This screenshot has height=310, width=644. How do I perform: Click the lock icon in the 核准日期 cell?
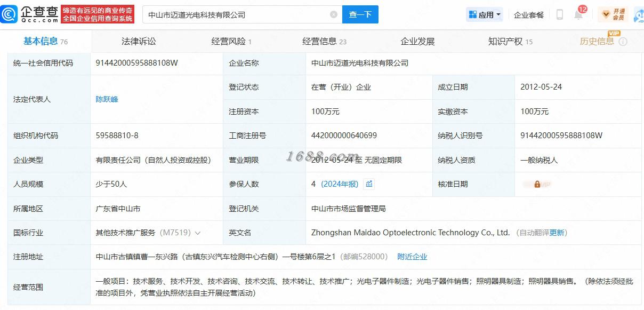tap(537, 184)
